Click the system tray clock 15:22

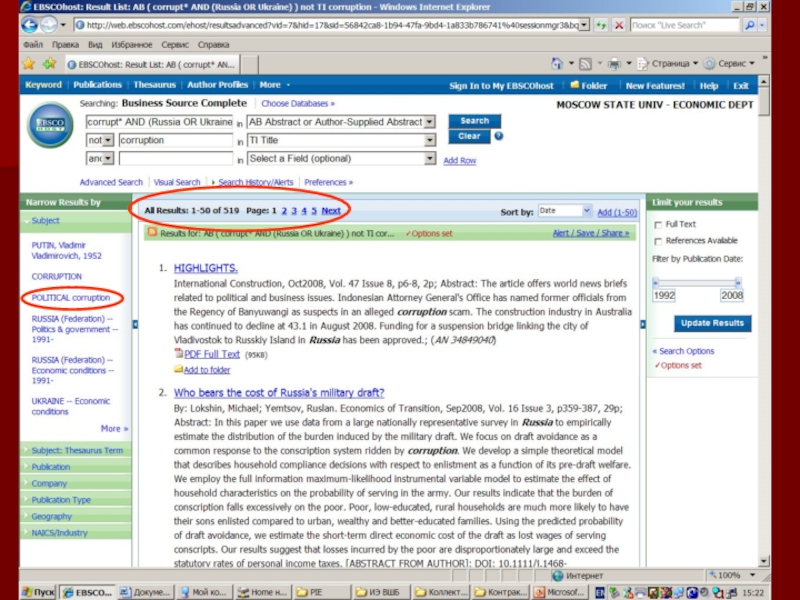753,592
